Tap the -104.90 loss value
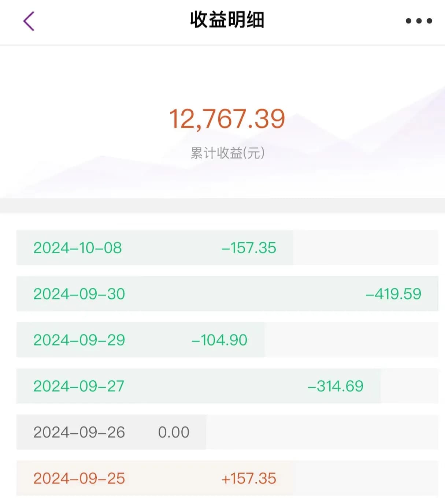Screen dimensions: 445x504 [219, 340]
